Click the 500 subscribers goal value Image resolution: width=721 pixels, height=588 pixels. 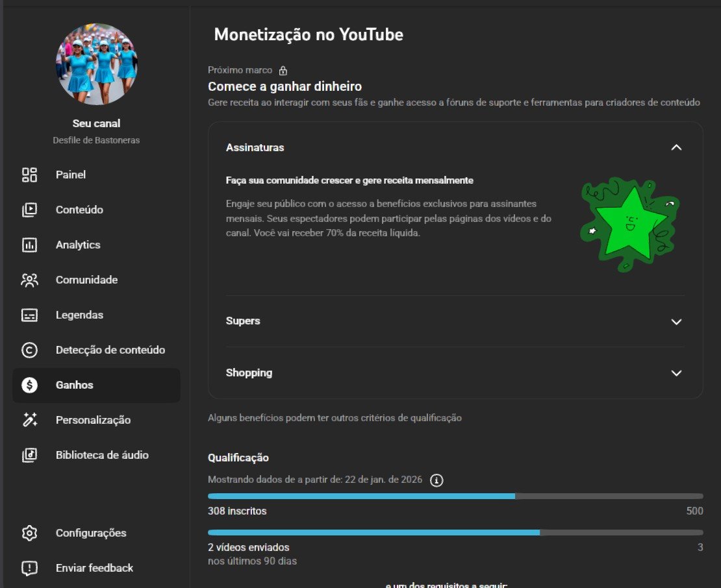pyautogui.click(x=694, y=511)
